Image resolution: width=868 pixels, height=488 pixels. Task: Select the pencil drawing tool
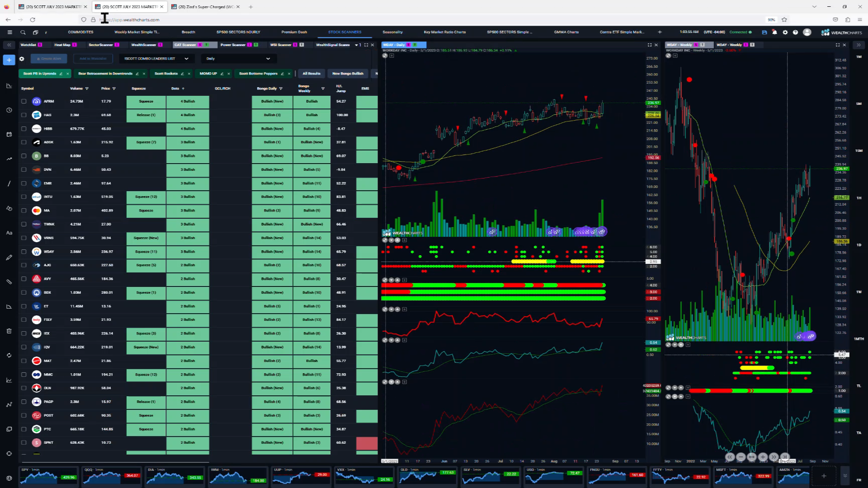(9, 257)
